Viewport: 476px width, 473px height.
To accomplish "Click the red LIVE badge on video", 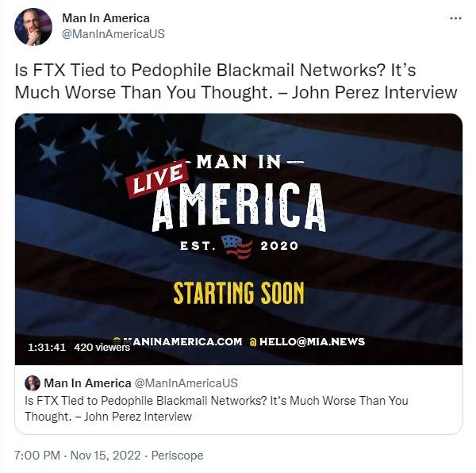I will point(157,179).
